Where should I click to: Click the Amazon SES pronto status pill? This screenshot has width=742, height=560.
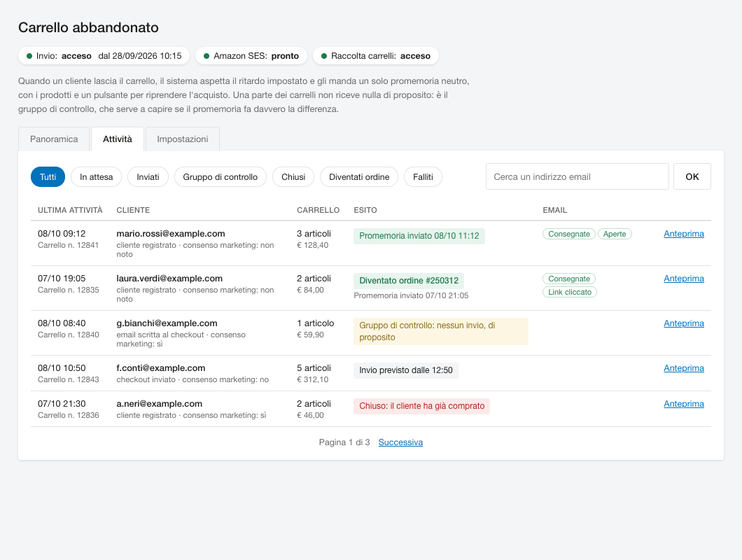coord(251,56)
